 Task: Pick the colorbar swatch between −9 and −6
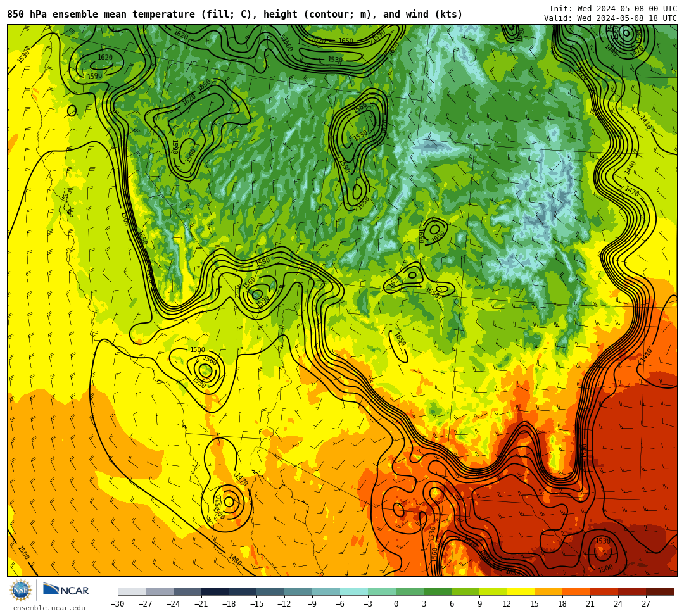pyautogui.click(x=326, y=591)
